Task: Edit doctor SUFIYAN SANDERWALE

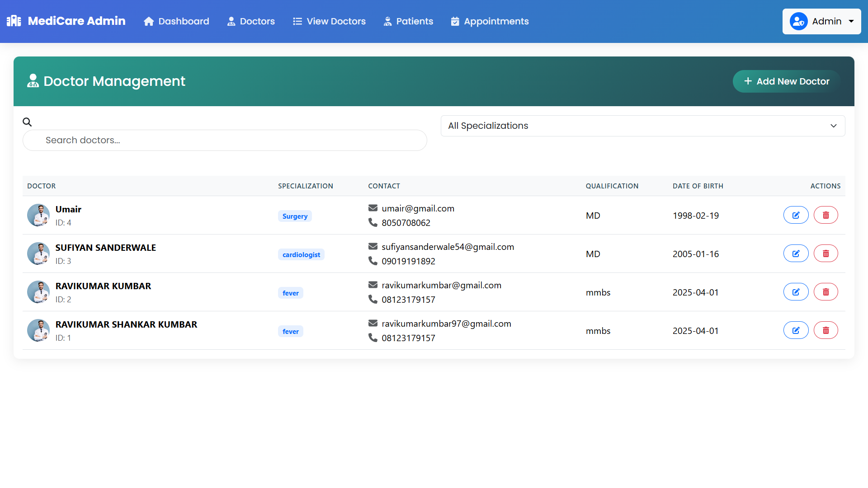Action: pyautogui.click(x=796, y=253)
